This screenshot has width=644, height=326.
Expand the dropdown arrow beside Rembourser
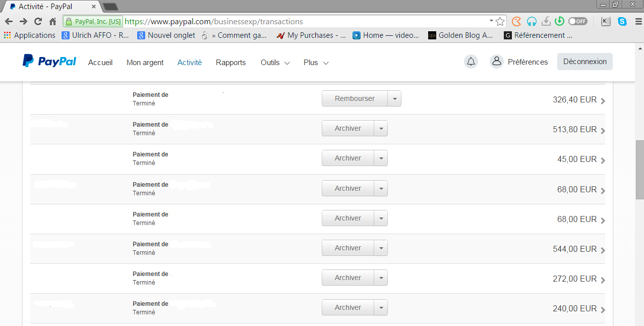(394, 99)
